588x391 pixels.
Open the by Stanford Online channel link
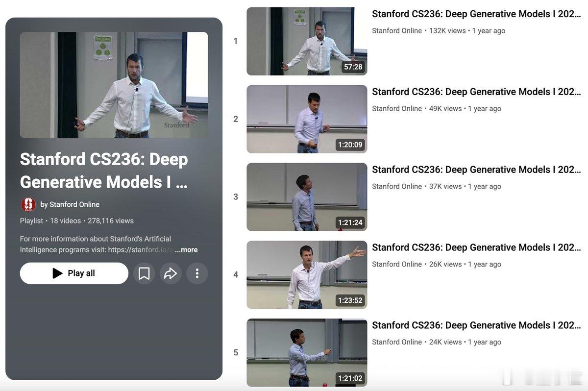tap(70, 204)
